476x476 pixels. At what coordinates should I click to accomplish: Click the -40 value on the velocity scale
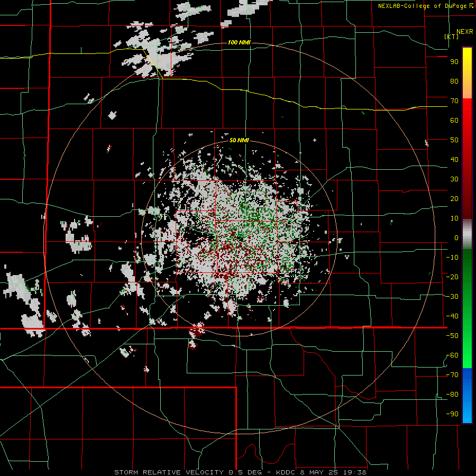coord(452,316)
